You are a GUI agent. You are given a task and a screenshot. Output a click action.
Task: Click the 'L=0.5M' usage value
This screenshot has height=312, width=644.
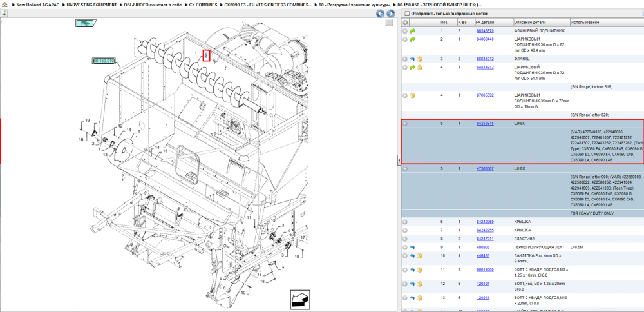pyautogui.click(x=577, y=248)
